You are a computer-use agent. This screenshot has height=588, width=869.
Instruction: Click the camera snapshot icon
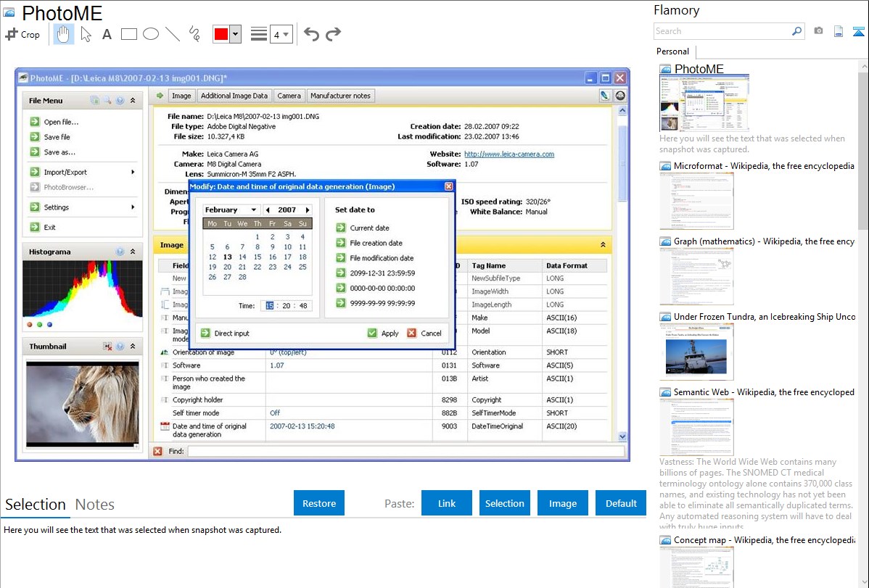pyautogui.click(x=818, y=31)
